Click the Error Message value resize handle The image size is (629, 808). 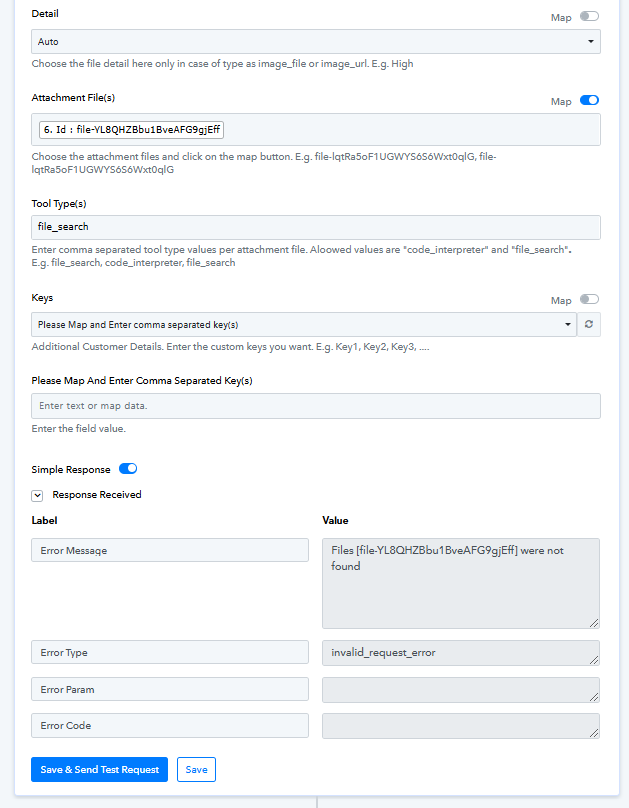point(594,623)
